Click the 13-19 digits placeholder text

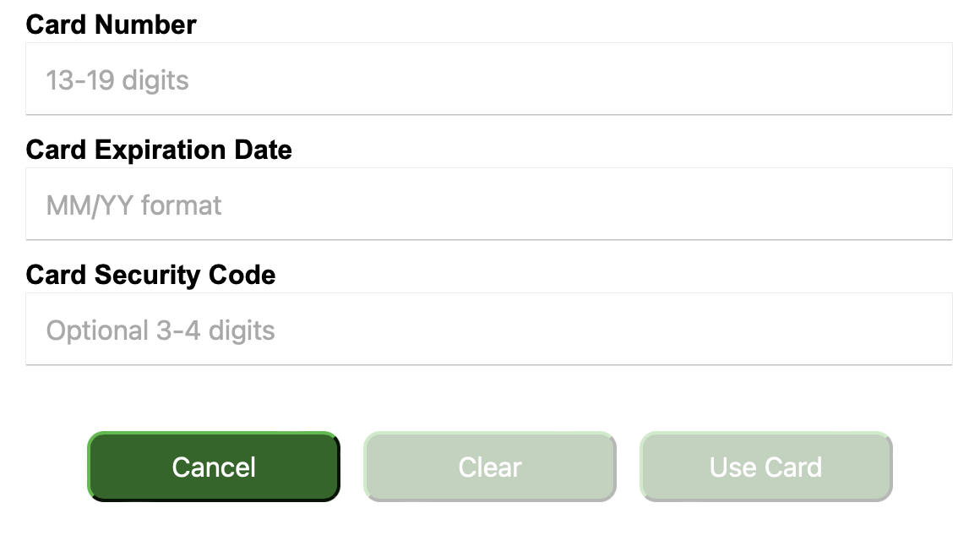[x=117, y=80]
